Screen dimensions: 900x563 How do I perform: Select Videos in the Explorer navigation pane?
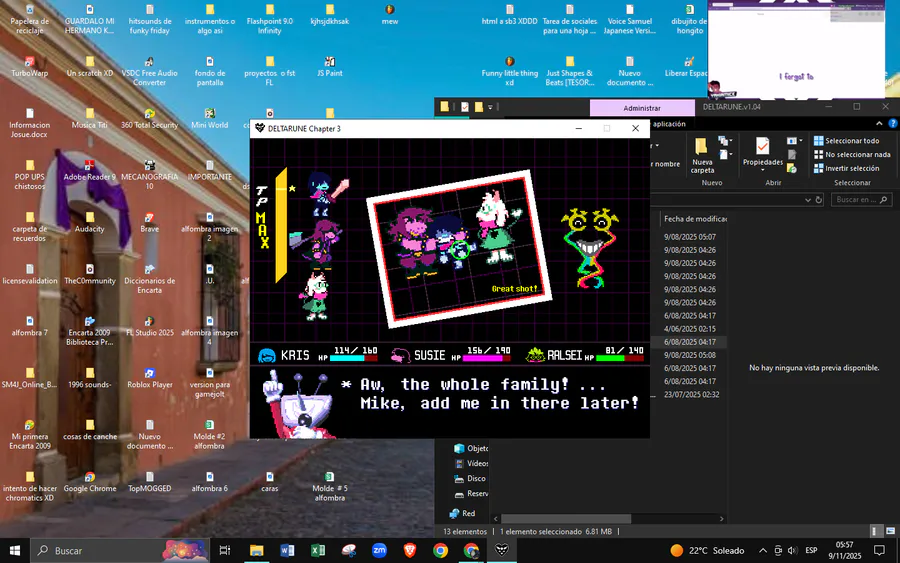pos(471,463)
